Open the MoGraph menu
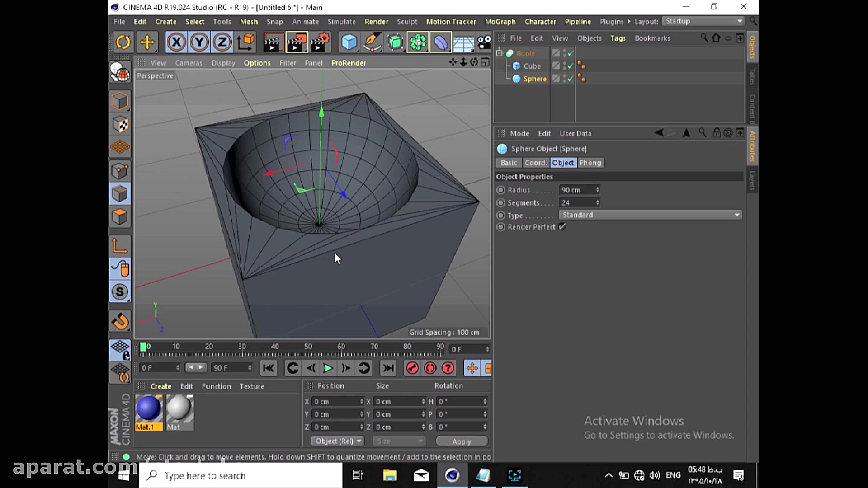Viewport: 868px width, 488px height. click(x=500, y=22)
